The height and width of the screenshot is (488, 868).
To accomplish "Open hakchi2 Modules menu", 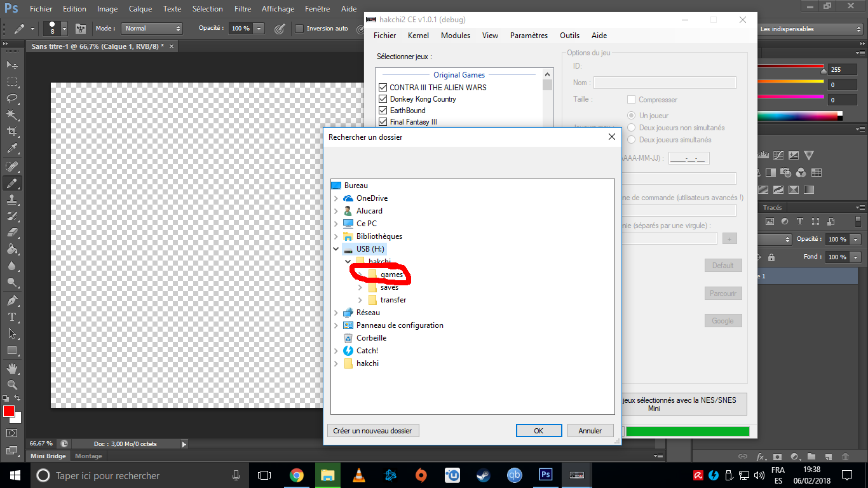I will point(456,36).
